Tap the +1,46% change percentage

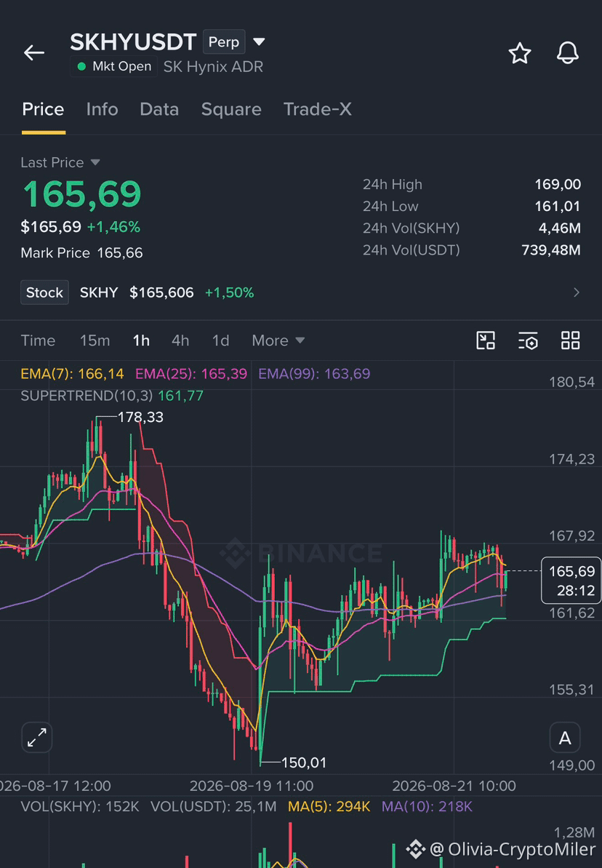[x=113, y=227]
